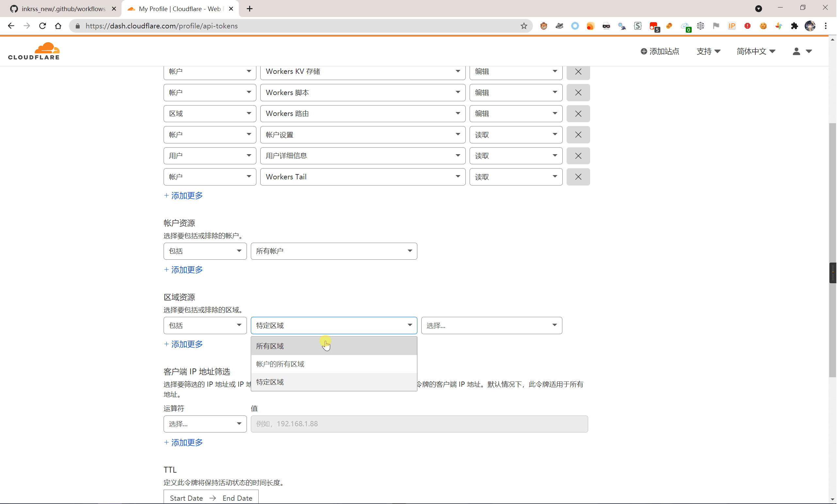837x504 pixels.
Task: Open the zone 选择... dropdown
Action: [492, 326]
